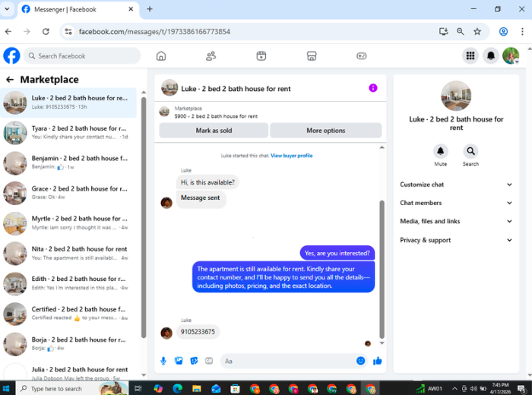
Task: Open a new browser tab
Action: pos(150,9)
